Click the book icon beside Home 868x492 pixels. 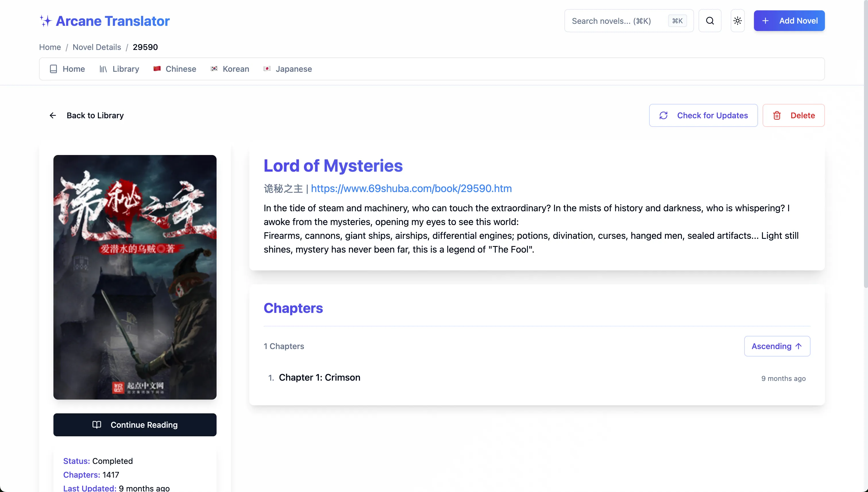[x=53, y=69]
